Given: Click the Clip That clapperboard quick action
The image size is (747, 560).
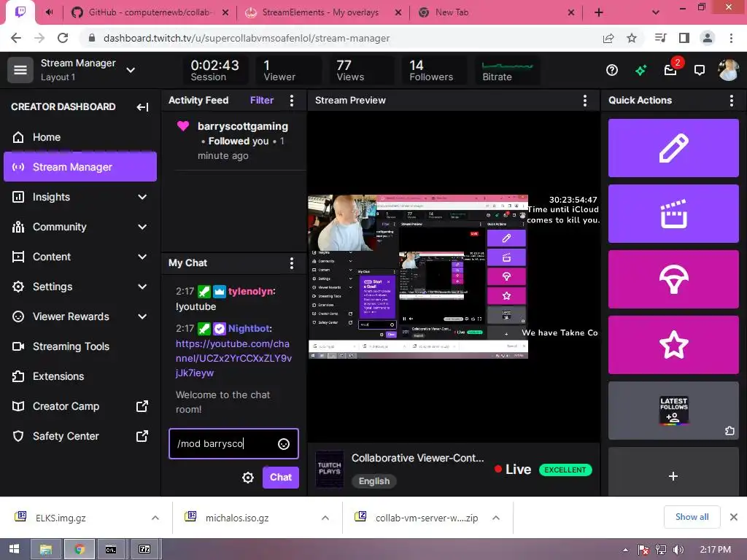Looking at the screenshot, I should coord(673,214).
